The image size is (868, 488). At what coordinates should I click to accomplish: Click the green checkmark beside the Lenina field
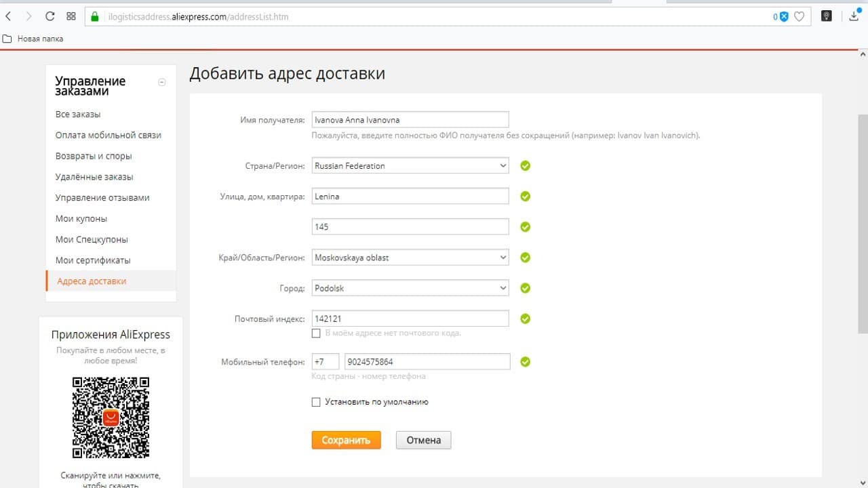(525, 197)
